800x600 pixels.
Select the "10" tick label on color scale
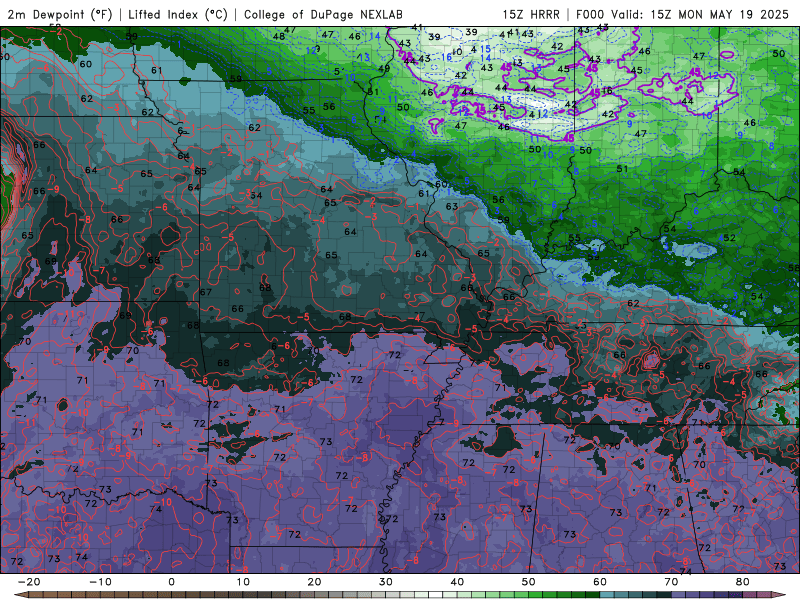click(243, 582)
